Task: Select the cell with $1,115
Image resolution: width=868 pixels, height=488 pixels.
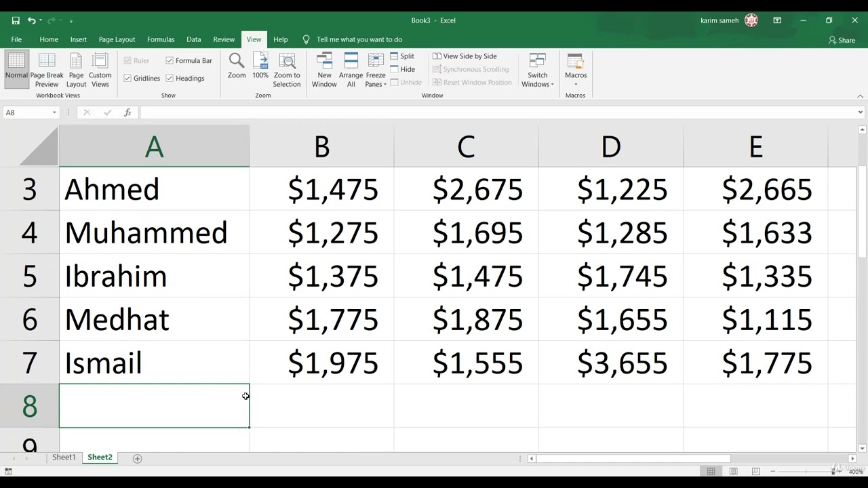Action: [x=755, y=319]
